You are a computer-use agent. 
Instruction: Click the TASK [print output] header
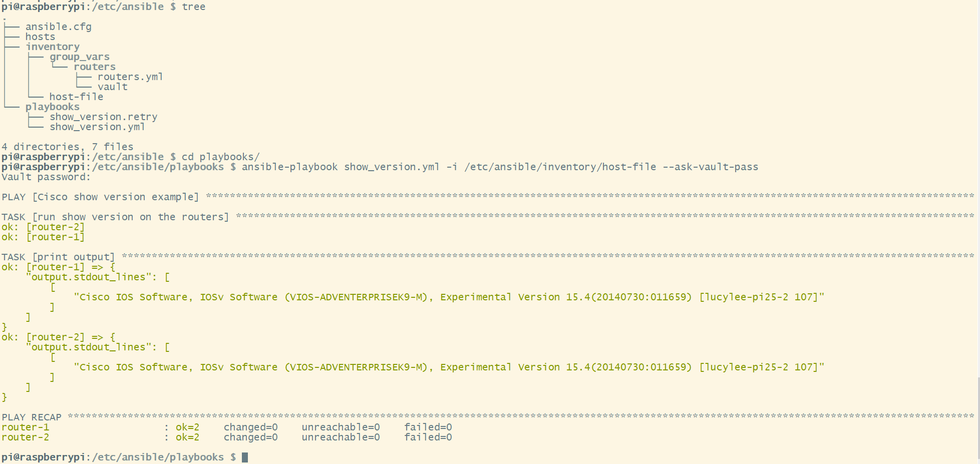tap(58, 257)
